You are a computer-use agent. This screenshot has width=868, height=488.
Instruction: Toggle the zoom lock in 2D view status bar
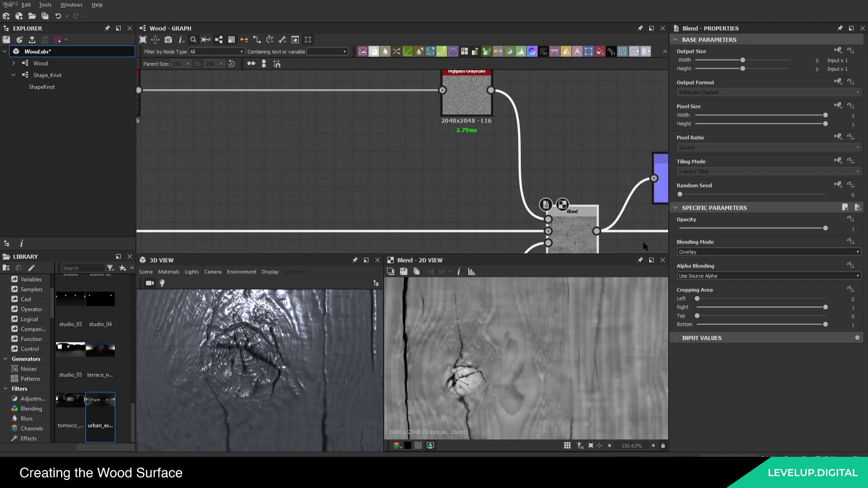663,446
